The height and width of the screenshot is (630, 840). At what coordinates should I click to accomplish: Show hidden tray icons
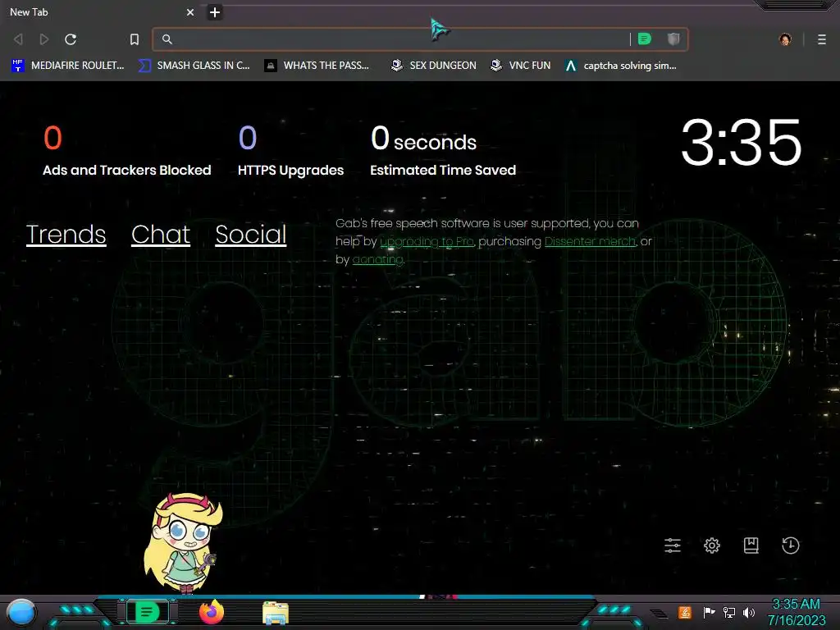[660, 614]
